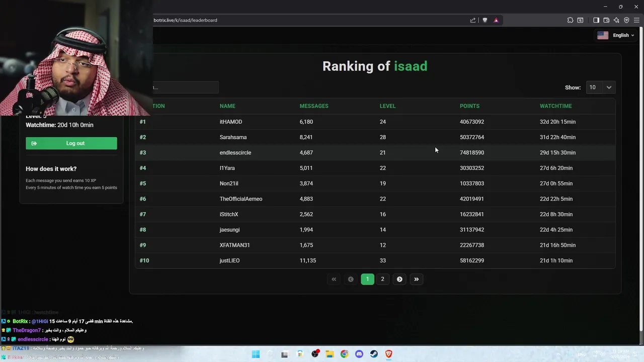Open the Show 10 rows dropdown

[601, 87]
